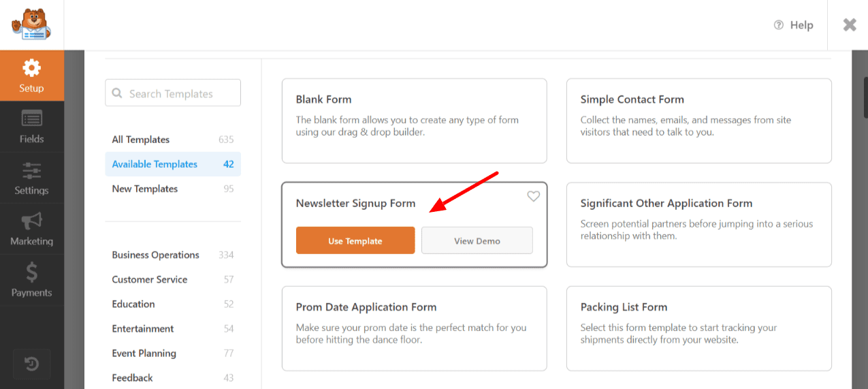Click the WPForms bear mascot logo

31,25
